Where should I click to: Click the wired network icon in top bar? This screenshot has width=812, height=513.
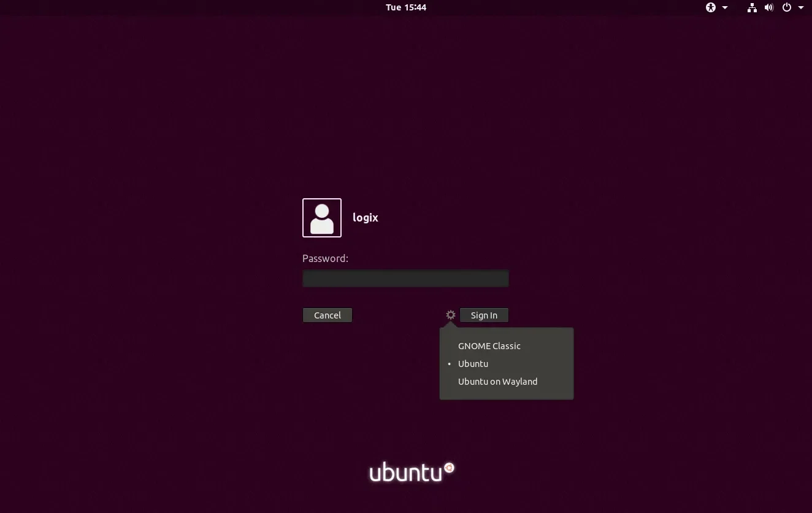(752, 7)
